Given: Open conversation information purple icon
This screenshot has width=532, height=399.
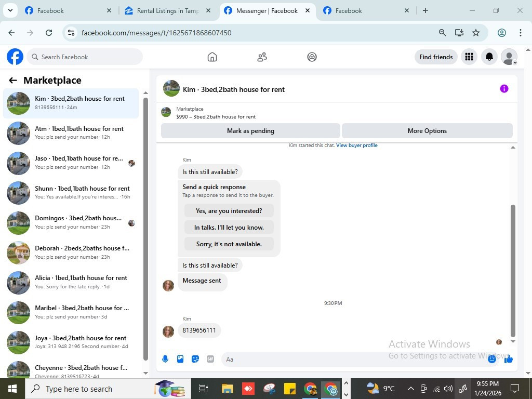Looking at the screenshot, I should (x=504, y=88).
